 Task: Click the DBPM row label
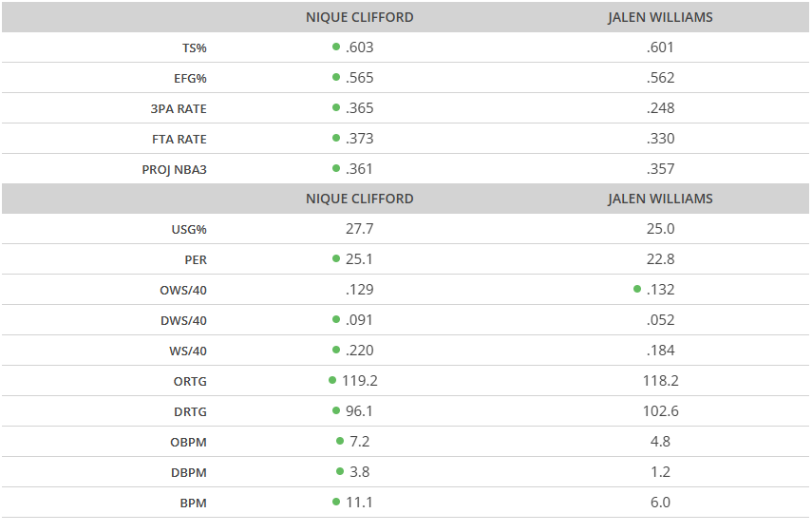189,473
